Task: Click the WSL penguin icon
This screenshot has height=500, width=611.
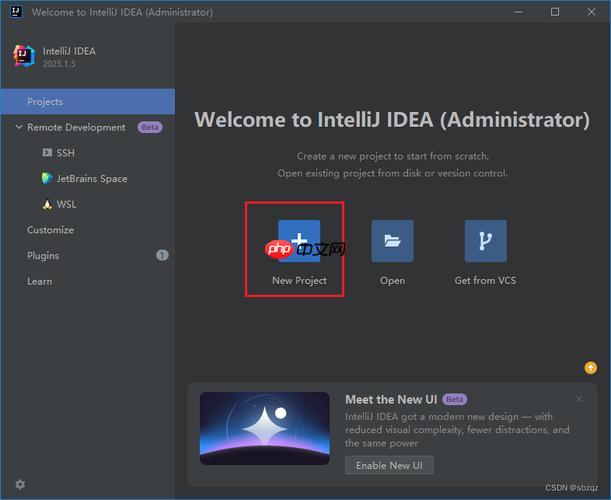Action: click(47, 204)
